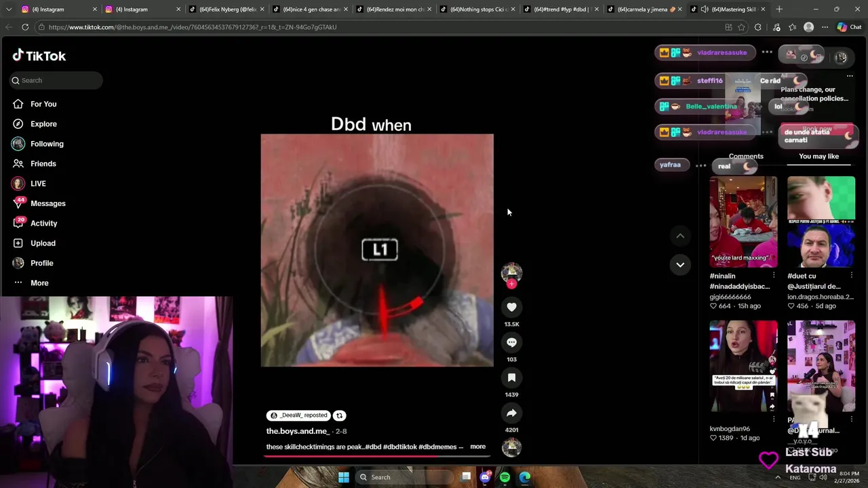Image resolution: width=868 pixels, height=488 pixels.
Task: Switch to the Comments tab
Action: pyautogui.click(x=746, y=157)
